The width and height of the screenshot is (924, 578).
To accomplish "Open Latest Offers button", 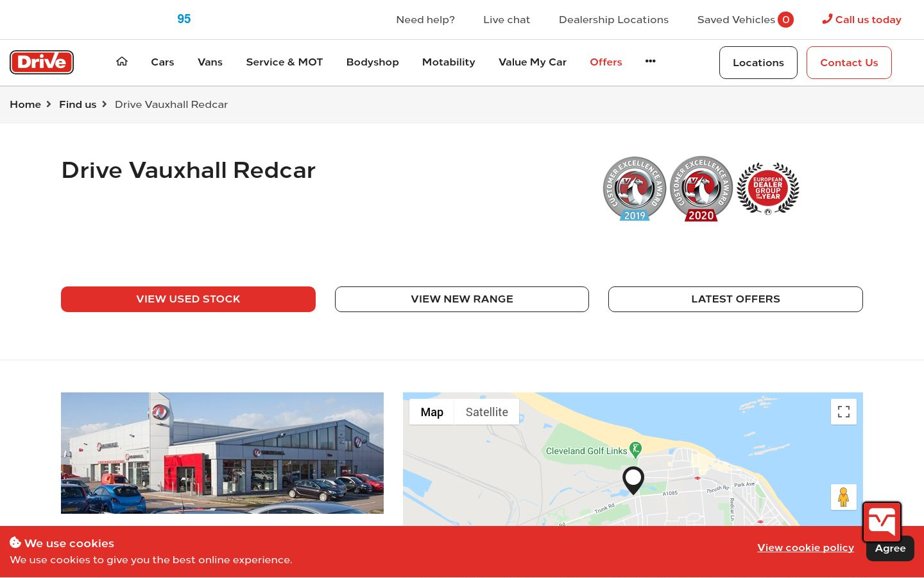I will click(735, 299).
